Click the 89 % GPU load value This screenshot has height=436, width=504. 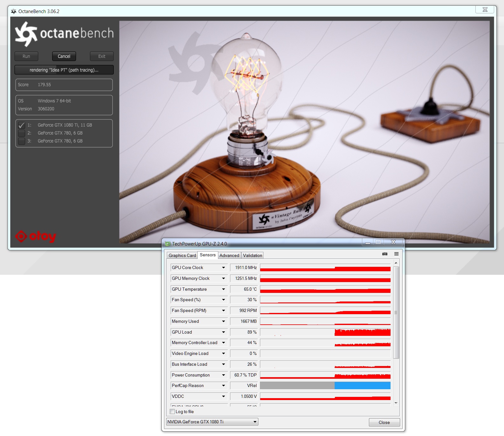click(x=244, y=332)
